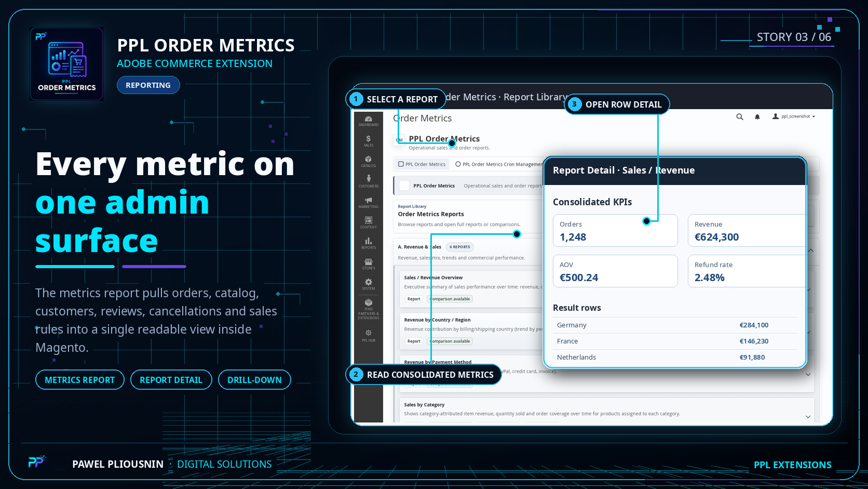The height and width of the screenshot is (489, 868).
Task: Click the admin search magnifier icon
Action: (740, 117)
